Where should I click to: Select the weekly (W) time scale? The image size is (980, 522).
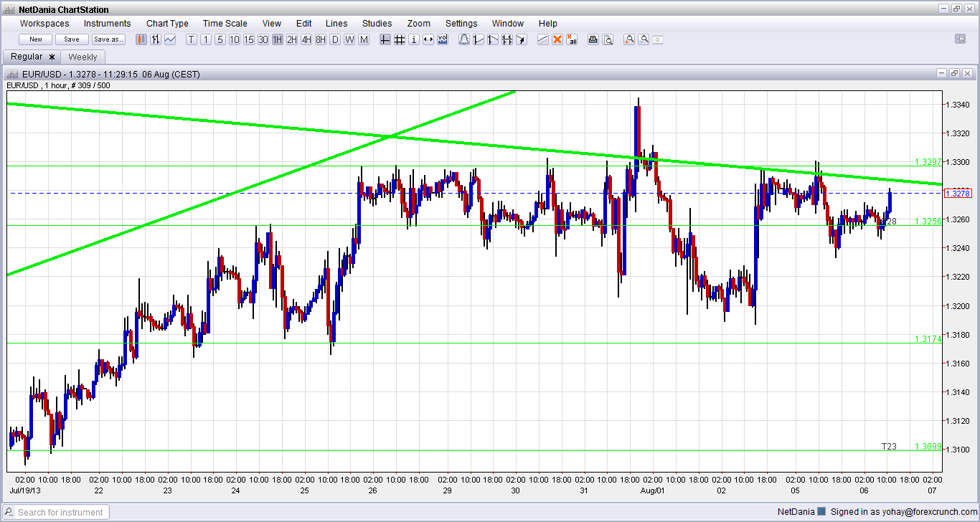click(349, 39)
